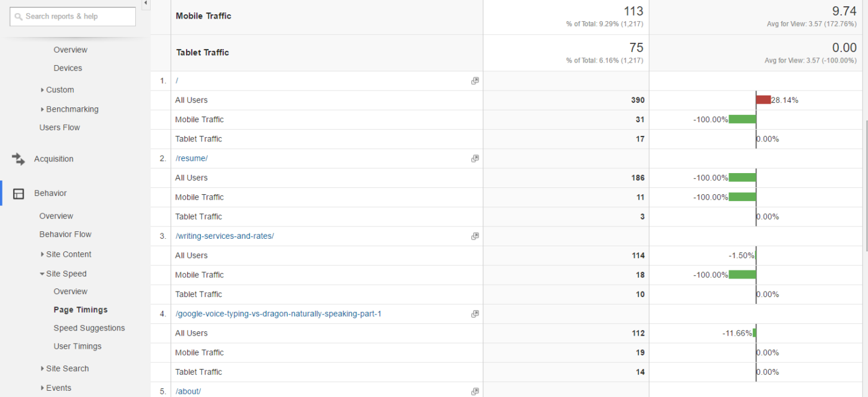Open the /resume/ page link
The width and height of the screenshot is (868, 397).
point(192,158)
